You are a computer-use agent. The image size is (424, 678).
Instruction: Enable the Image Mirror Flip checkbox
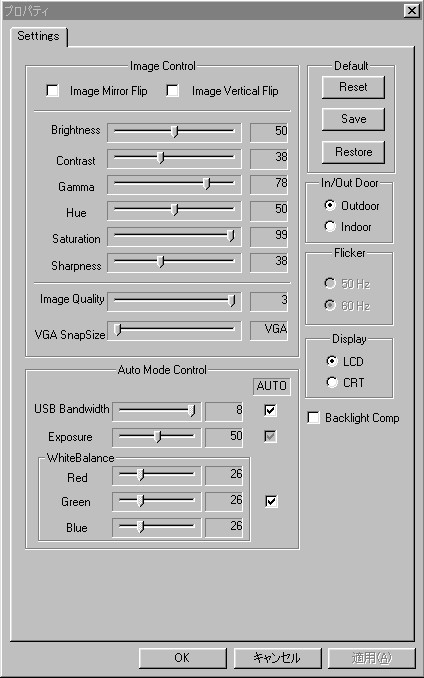coord(52,91)
